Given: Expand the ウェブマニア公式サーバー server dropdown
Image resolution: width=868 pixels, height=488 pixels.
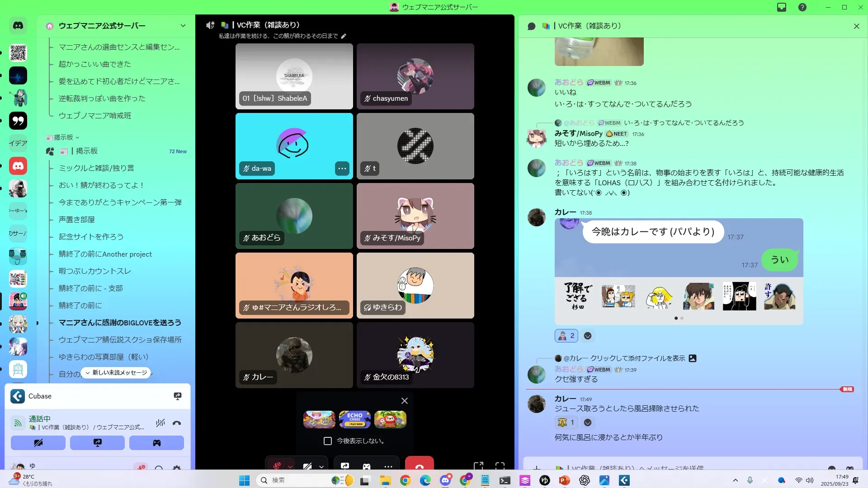Looking at the screenshot, I should click(x=183, y=26).
